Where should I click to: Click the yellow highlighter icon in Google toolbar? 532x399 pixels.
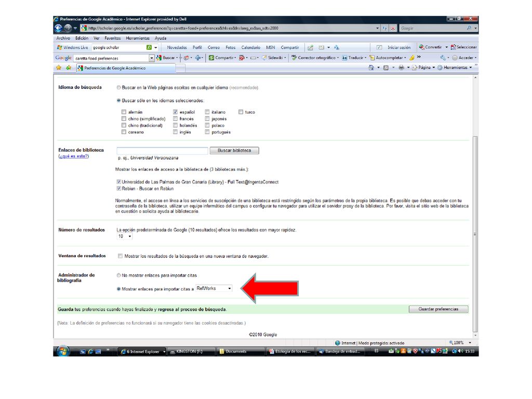tap(412, 58)
